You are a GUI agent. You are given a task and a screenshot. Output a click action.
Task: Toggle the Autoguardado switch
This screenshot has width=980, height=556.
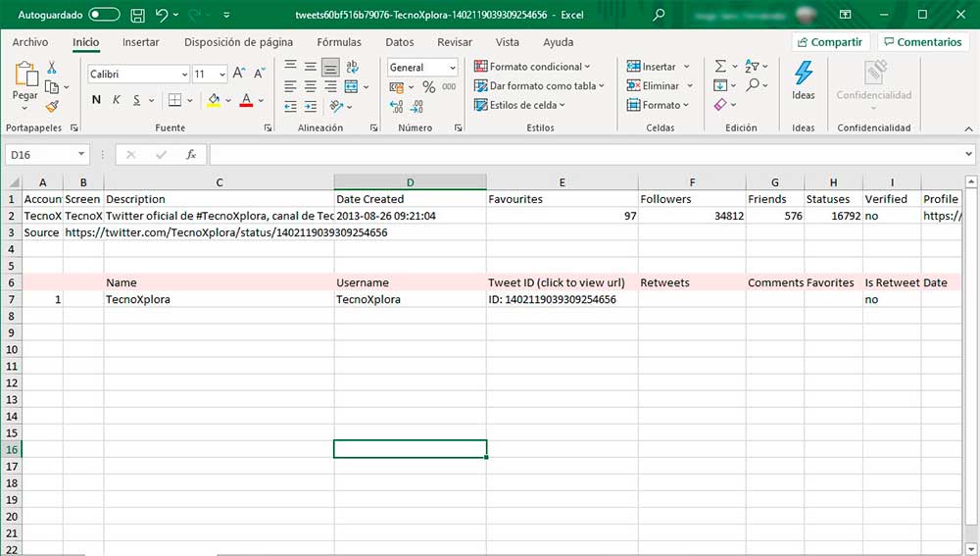pos(105,15)
